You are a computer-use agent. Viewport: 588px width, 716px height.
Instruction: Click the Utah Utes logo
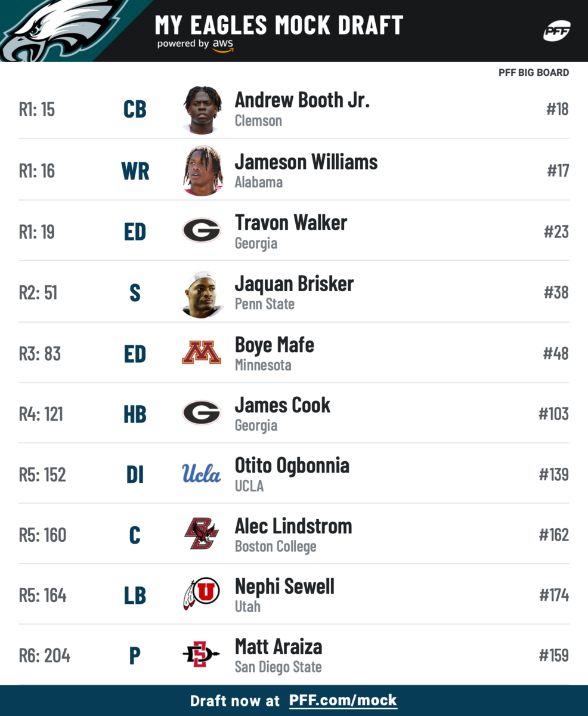(202, 595)
